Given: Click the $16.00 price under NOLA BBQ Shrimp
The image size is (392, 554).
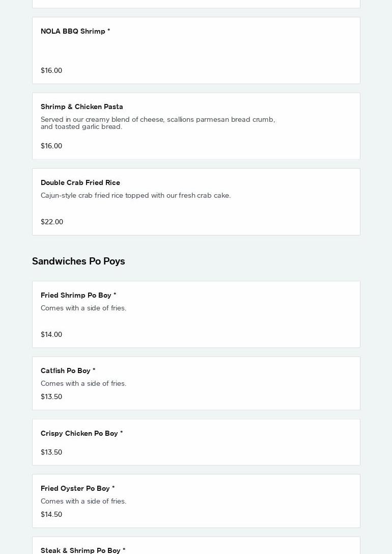Looking at the screenshot, I should pos(51,70).
